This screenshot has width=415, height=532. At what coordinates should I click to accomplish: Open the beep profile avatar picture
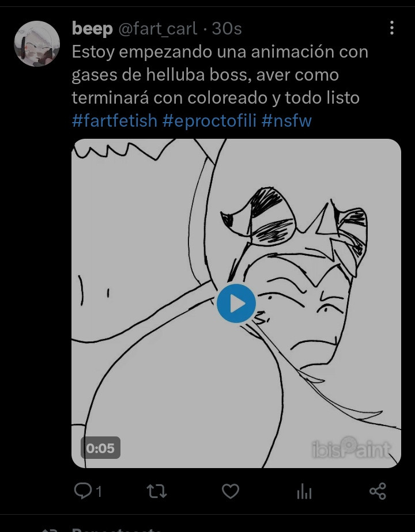(37, 43)
